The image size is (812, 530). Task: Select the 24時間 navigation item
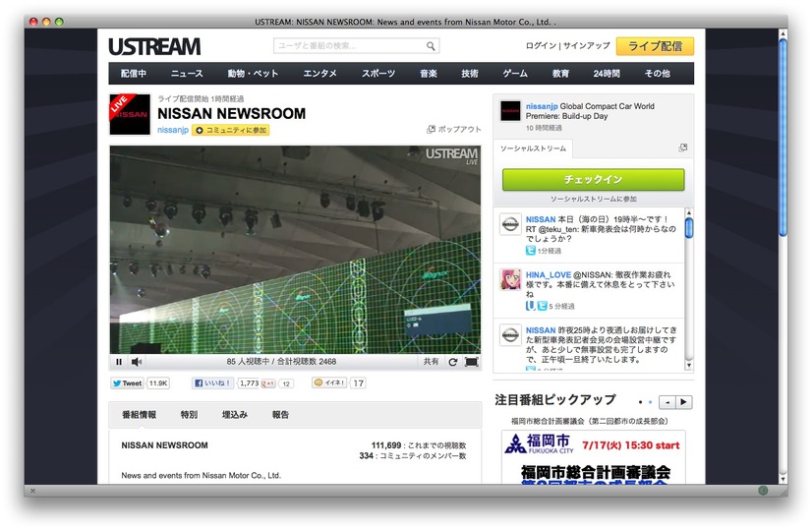(607, 74)
